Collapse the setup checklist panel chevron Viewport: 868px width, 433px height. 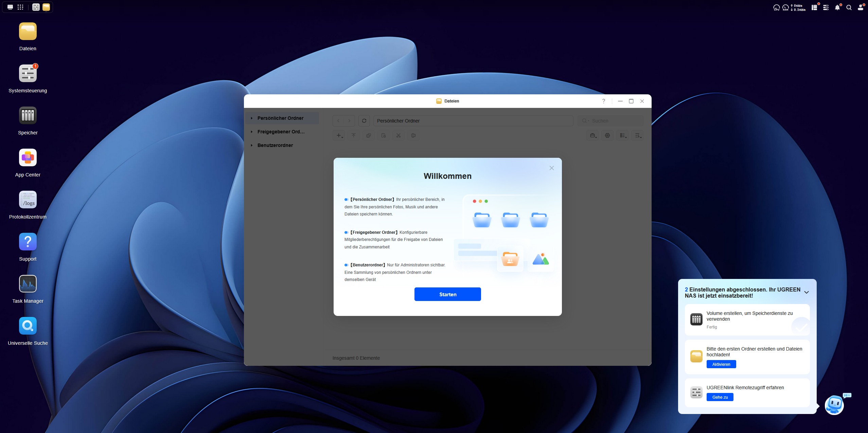(806, 292)
